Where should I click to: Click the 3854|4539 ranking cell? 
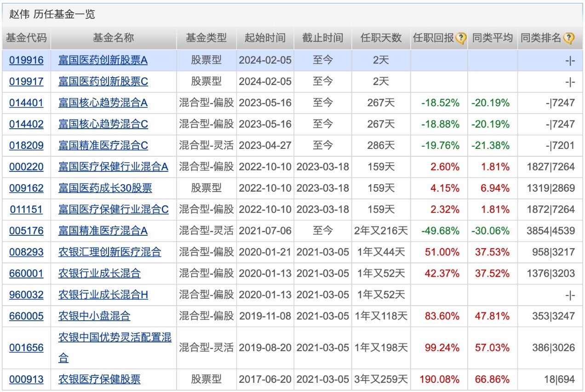pos(551,231)
